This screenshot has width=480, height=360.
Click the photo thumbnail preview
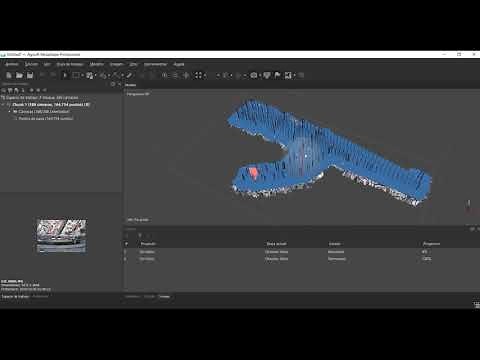pos(61,236)
